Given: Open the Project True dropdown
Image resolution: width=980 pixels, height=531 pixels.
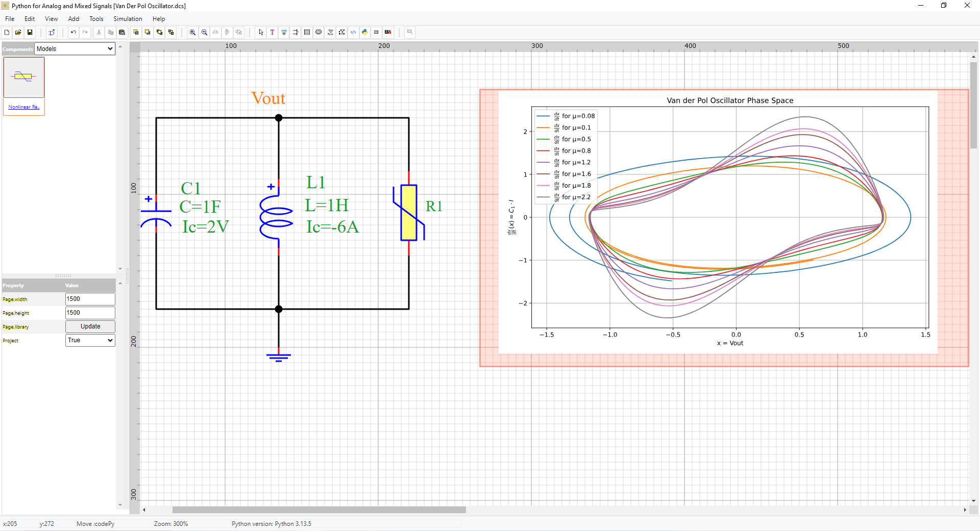Looking at the screenshot, I should pyautogui.click(x=90, y=340).
